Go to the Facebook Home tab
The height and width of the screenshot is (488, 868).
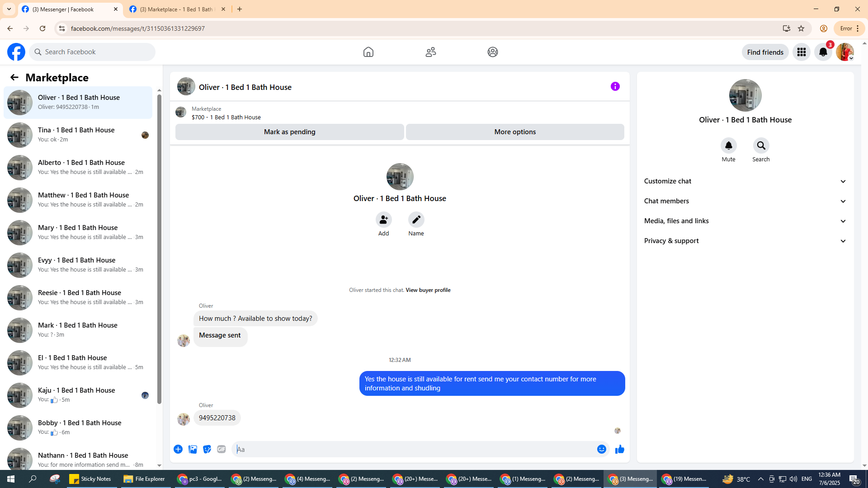(x=368, y=52)
